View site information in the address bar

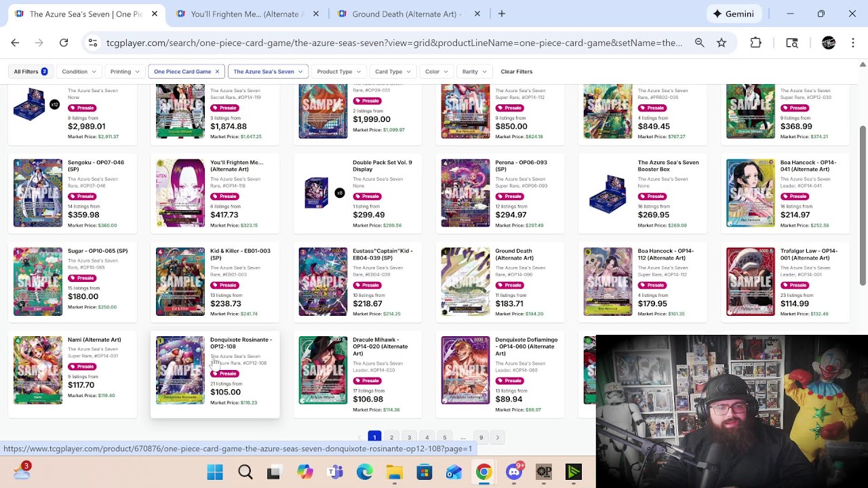tap(93, 43)
